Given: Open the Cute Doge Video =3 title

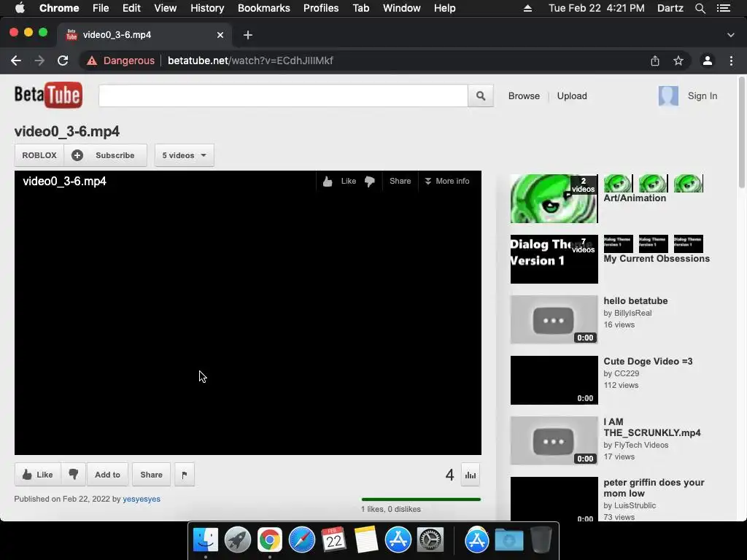Looking at the screenshot, I should [x=648, y=361].
